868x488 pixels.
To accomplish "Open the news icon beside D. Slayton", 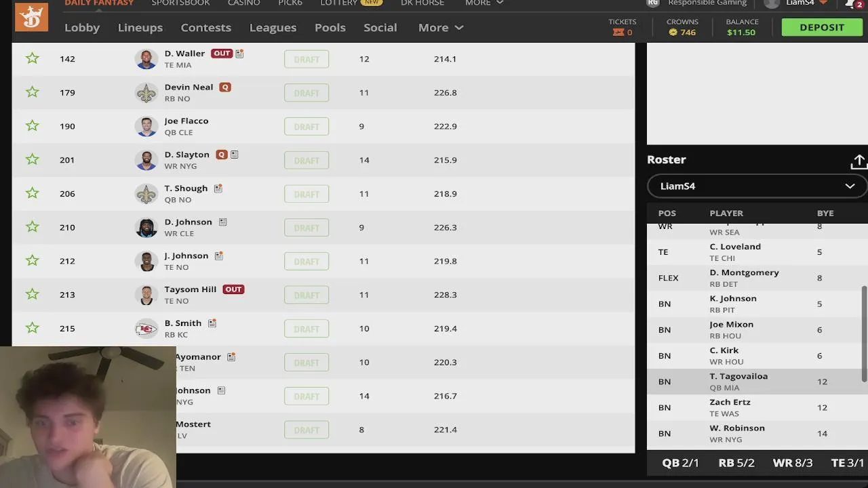I will [x=234, y=155].
